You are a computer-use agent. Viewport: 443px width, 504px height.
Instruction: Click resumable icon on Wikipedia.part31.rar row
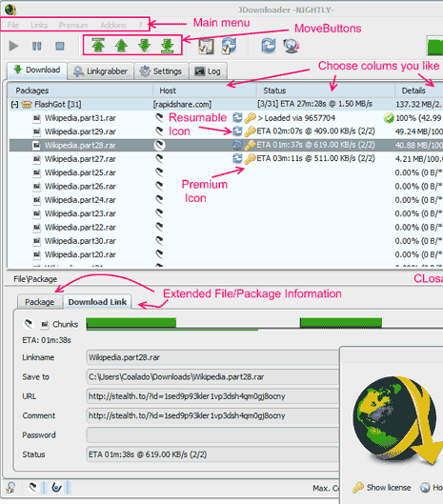pos(237,117)
